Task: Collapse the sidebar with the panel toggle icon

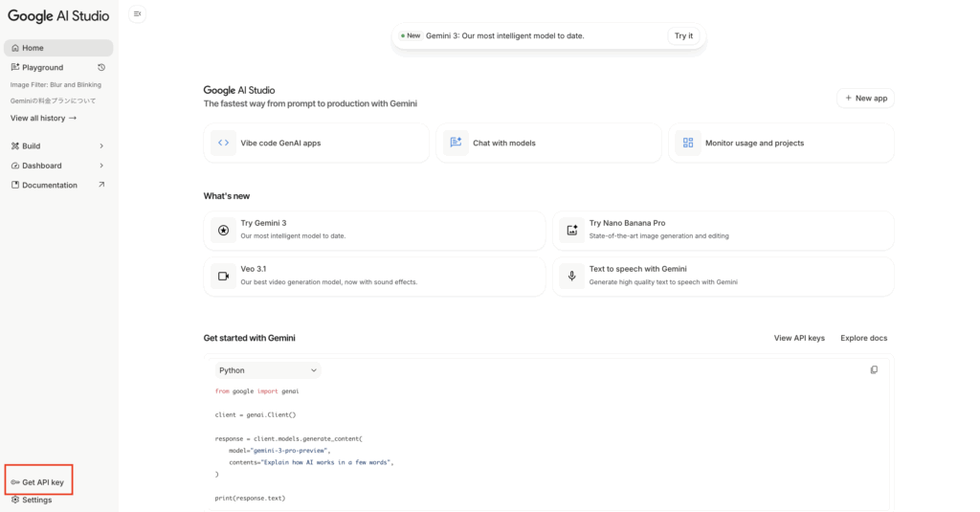Action: pyautogui.click(x=138, y=13)
